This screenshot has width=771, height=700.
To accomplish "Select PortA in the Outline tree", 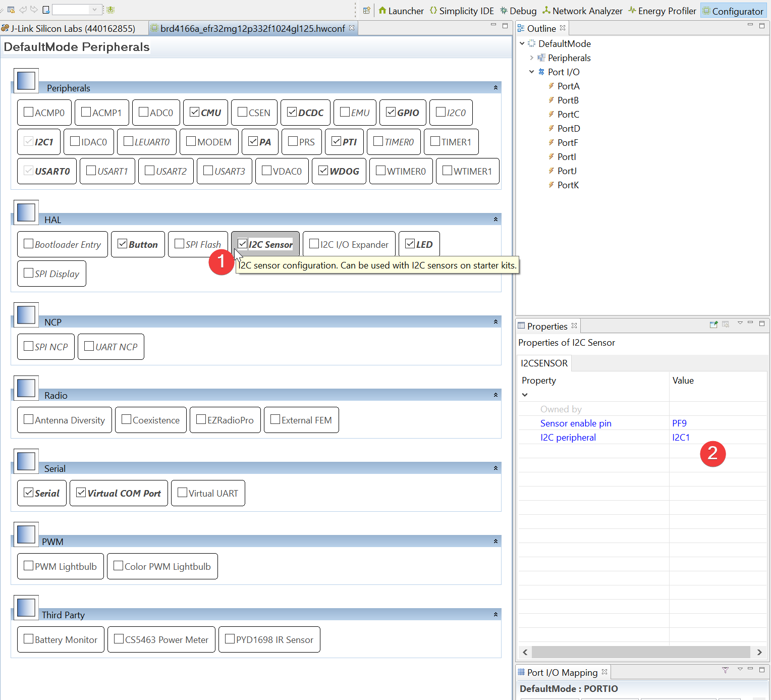I will (568, 86).
